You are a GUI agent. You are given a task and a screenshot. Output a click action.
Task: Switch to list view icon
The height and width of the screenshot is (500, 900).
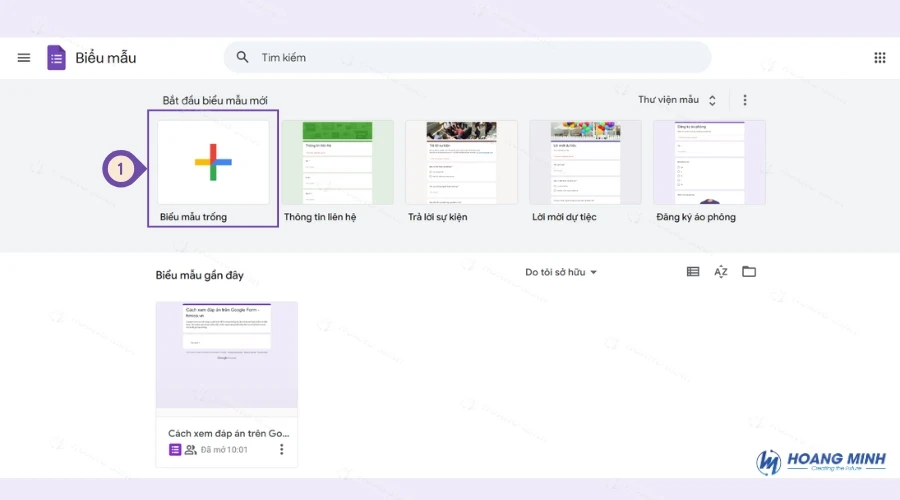click(693, 272)
